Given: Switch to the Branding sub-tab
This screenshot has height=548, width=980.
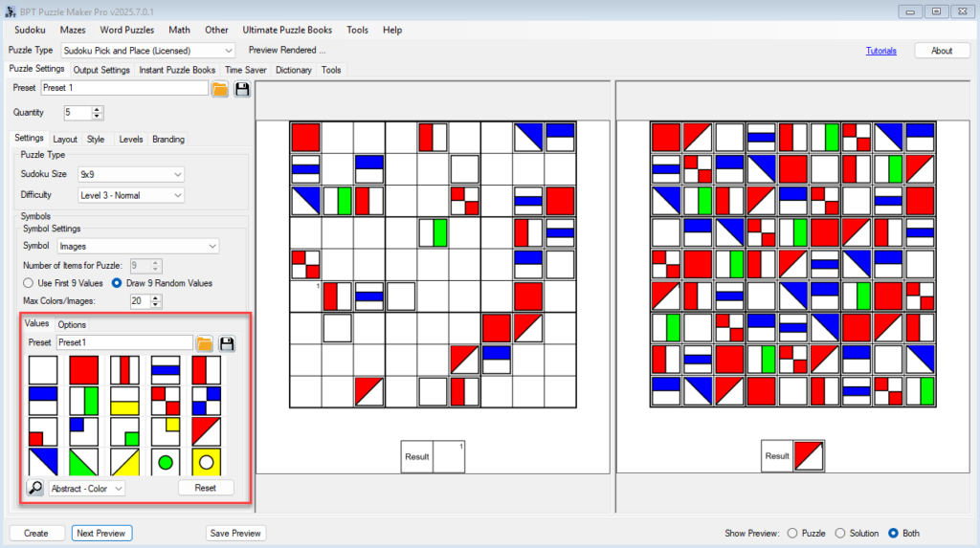Looking at the screenshot, I should (168, 140).
